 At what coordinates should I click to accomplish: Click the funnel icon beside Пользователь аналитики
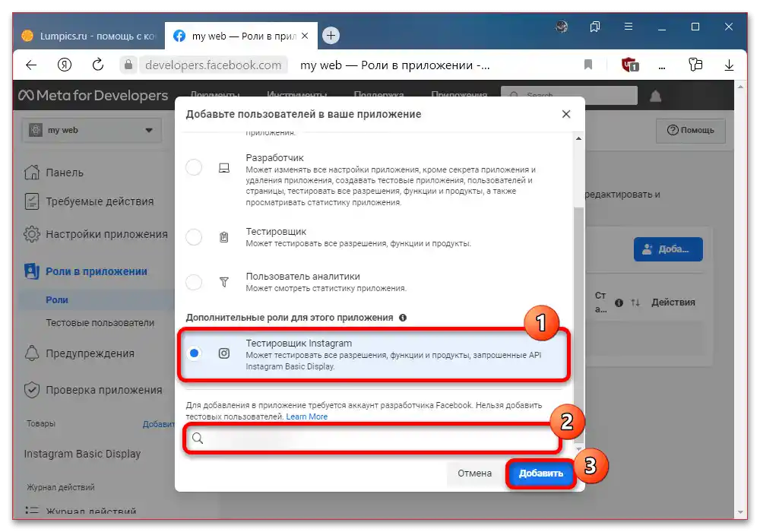coord(224,283)
